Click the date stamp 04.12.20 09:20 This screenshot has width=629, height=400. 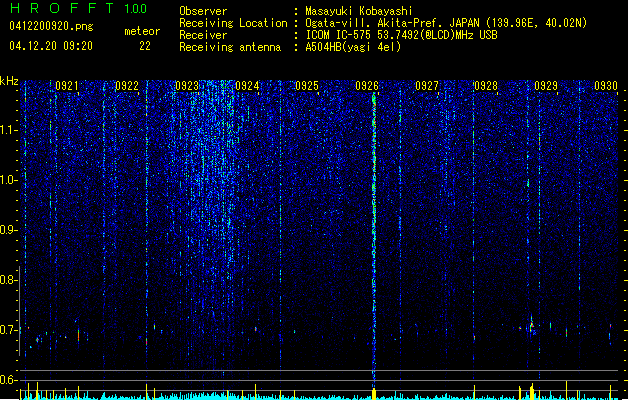tap(51, 46)
